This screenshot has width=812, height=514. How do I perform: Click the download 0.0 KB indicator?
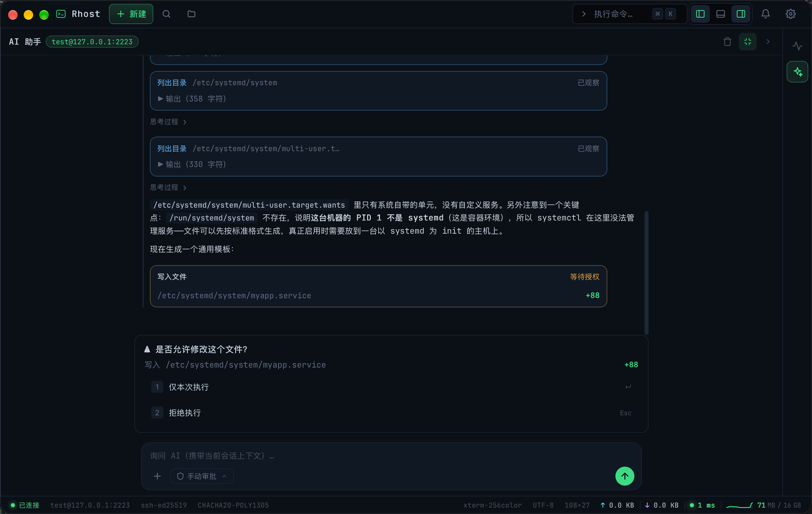pyautogui.click(x=662, y=505)
